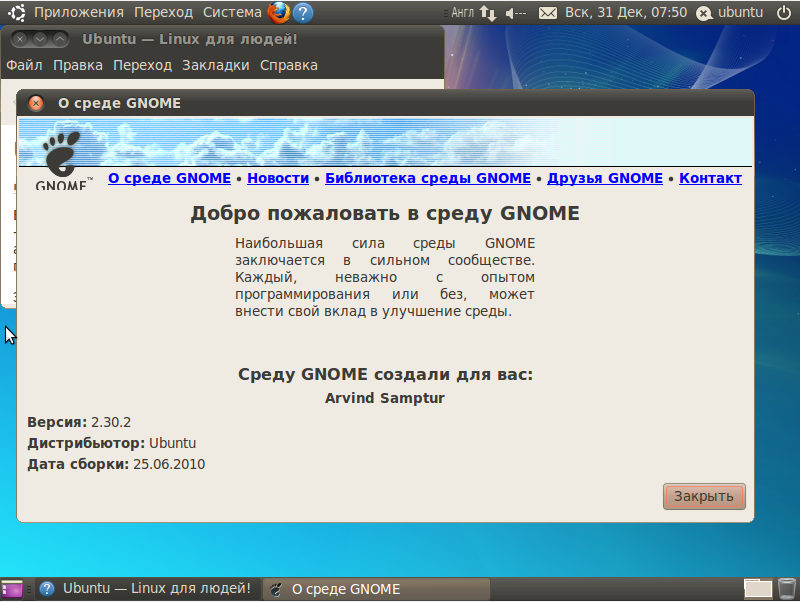800x602 pixels.
Task: Open the Ubuntu logo main menu icon
Action: point(16,12)
